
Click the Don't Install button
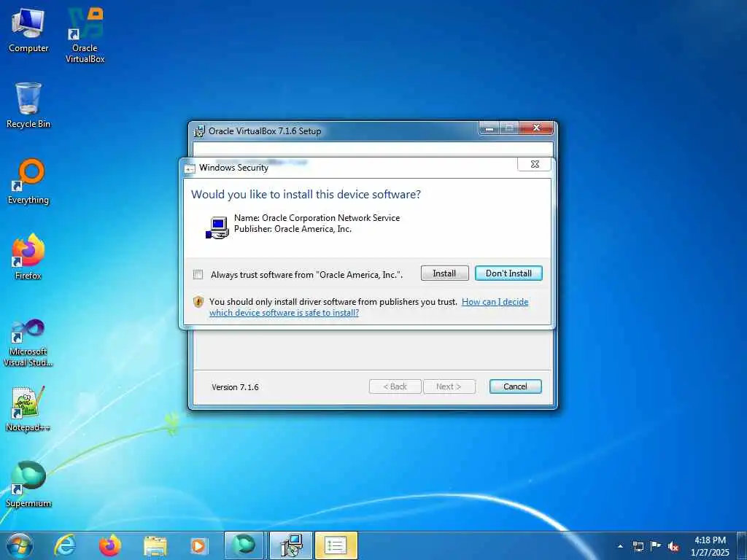508,273
